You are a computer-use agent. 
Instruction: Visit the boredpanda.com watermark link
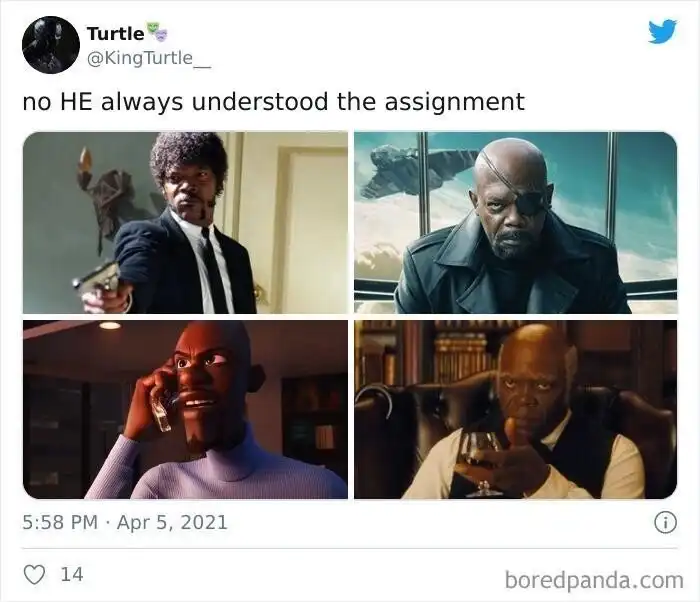pyautogui.click(x=594, y=581)
